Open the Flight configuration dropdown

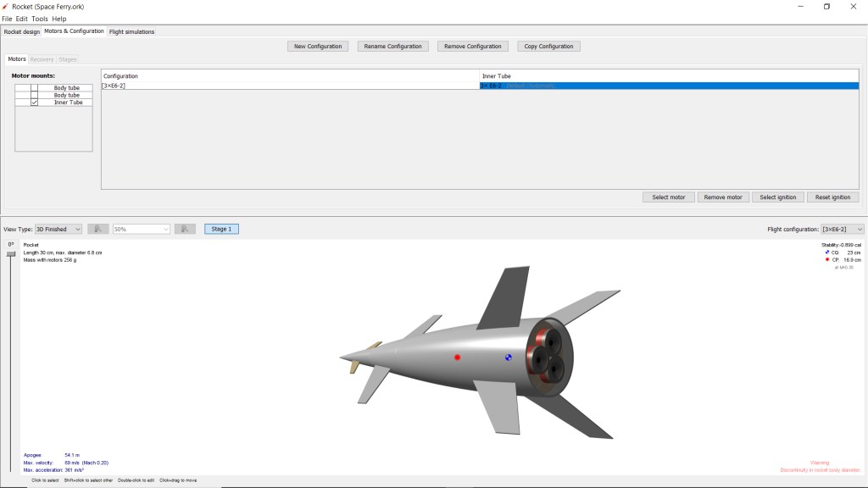[842, 229]
